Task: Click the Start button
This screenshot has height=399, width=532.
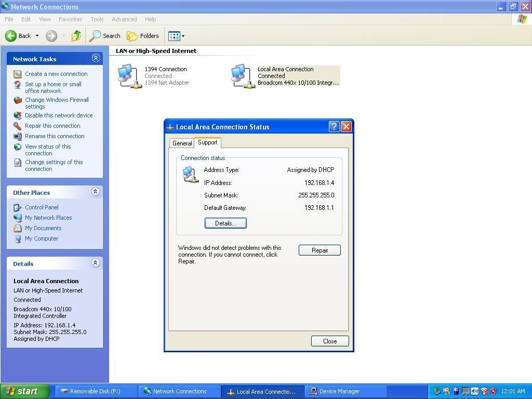Action: point(25,391)
